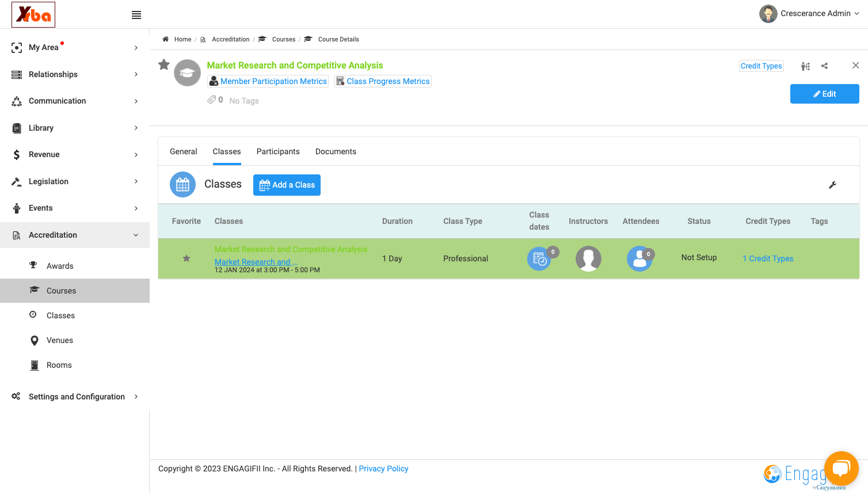The width and height of the screenshot is (868, 495).
Task: Click the share icon near Credit Types
Action: 824,66
